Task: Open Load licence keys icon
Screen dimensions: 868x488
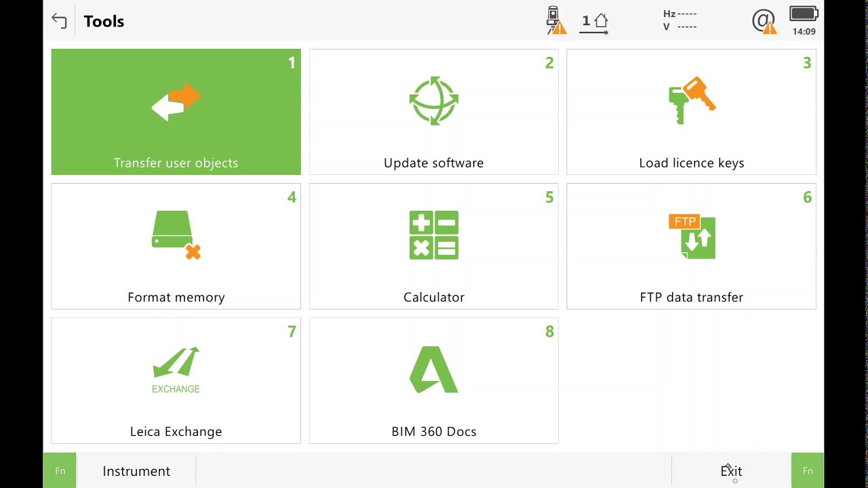Action: [692, 101]
